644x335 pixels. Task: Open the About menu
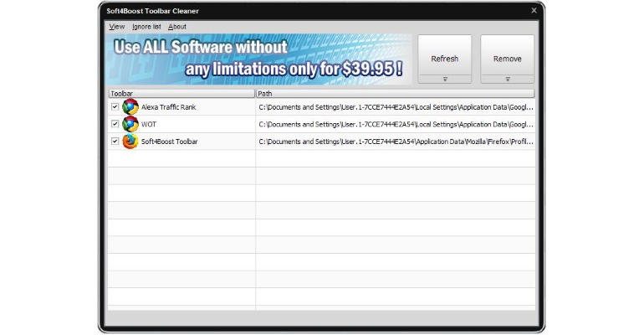point(177,27)
